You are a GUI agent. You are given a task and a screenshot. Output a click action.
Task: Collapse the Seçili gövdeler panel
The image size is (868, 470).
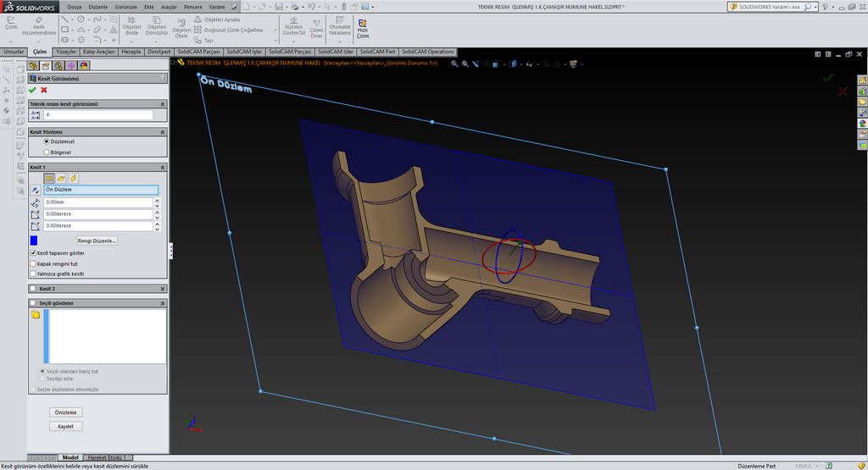(162, 302)
